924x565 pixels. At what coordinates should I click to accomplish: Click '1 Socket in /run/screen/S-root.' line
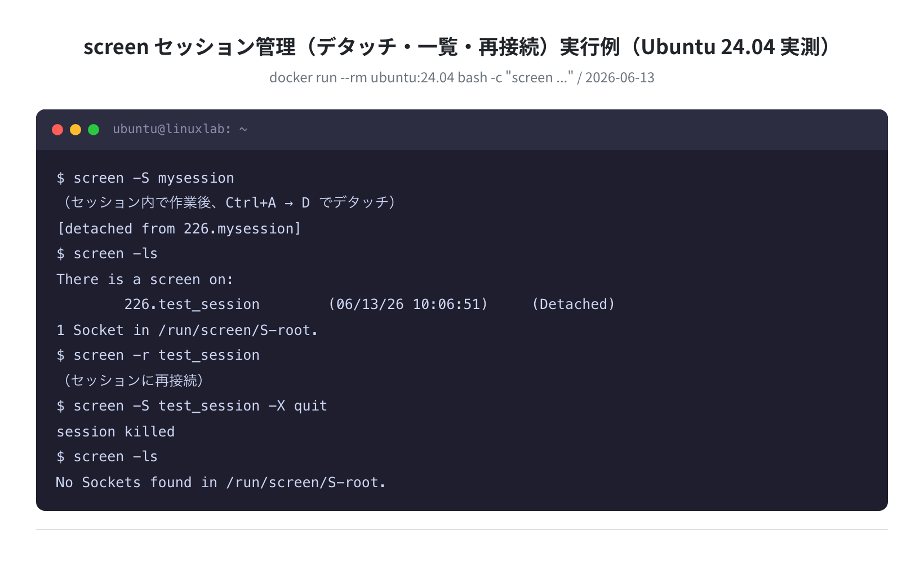188,330
